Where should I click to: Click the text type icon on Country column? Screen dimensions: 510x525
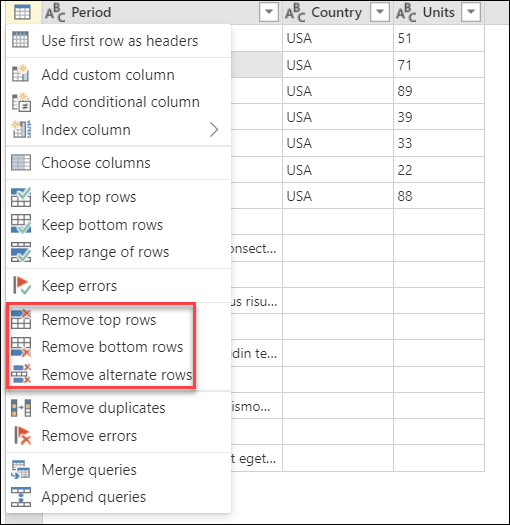point(295,13)
